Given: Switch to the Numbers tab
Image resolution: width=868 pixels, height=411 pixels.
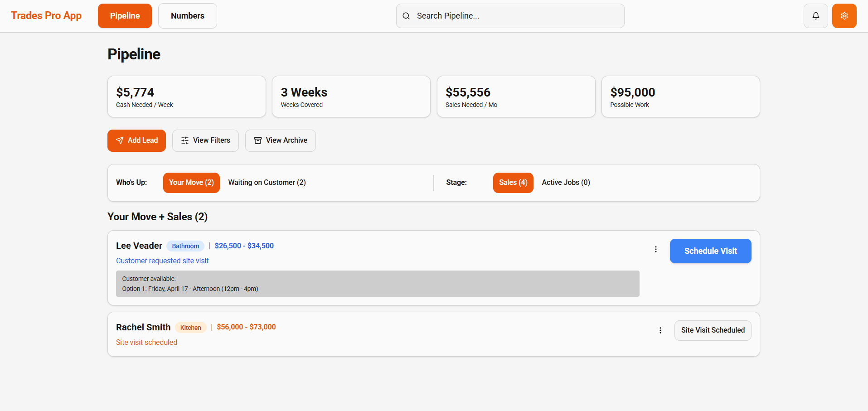Looking at the screenshot, I should coord(187,15).
